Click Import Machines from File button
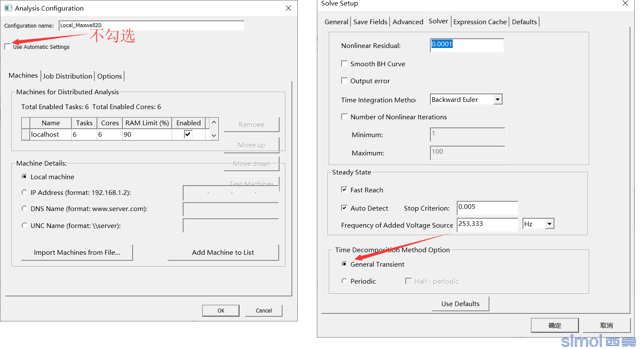The width and height of the screenshot is (644, 349). pyautogui.click(x=77, y=252)
